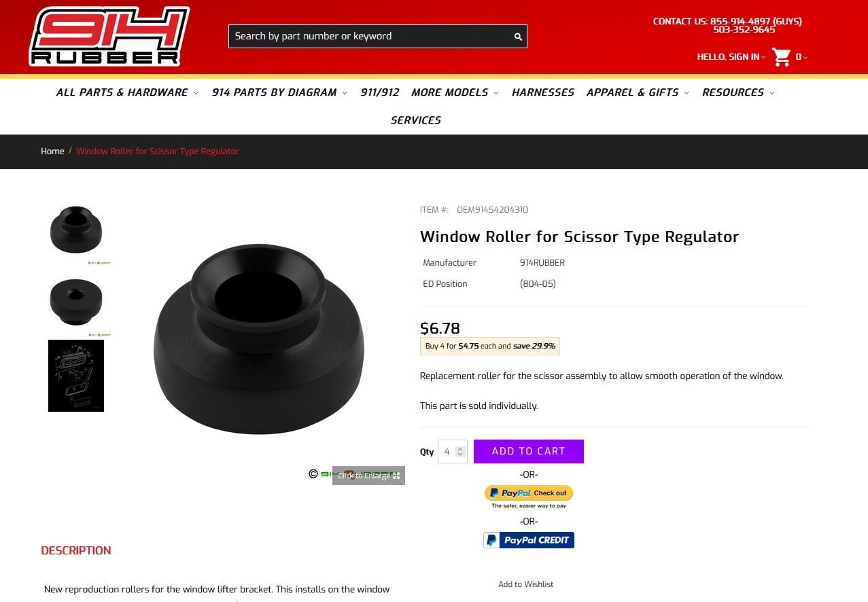
Task: Click the Add to Cart button
Action: point(529,451)
